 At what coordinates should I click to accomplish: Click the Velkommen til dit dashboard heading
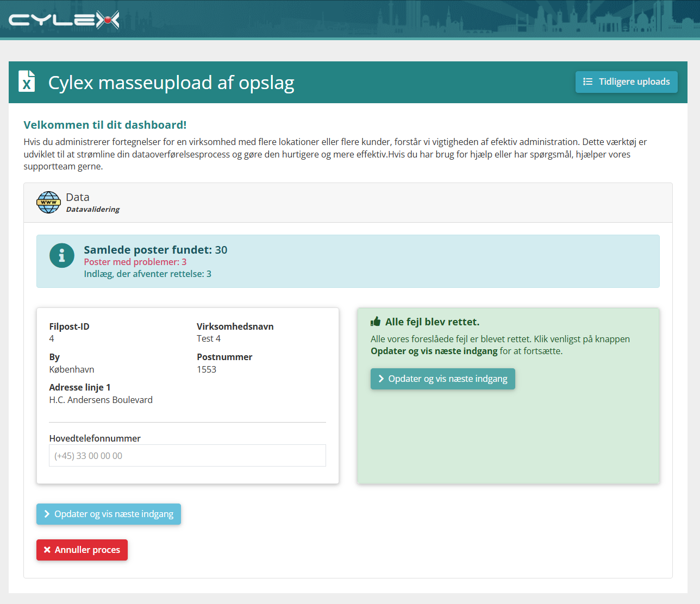click(105, 125)
